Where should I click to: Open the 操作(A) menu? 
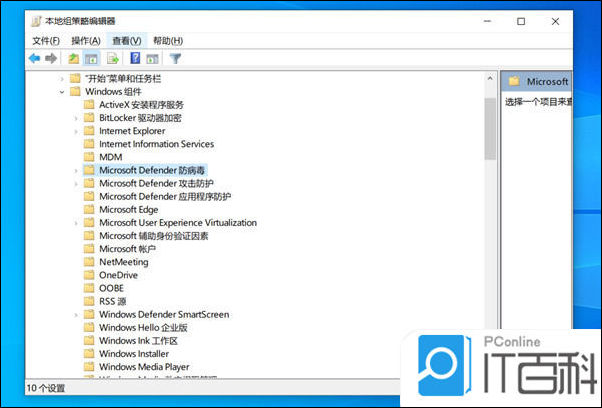pyautogui.click(x=86, y=41)
